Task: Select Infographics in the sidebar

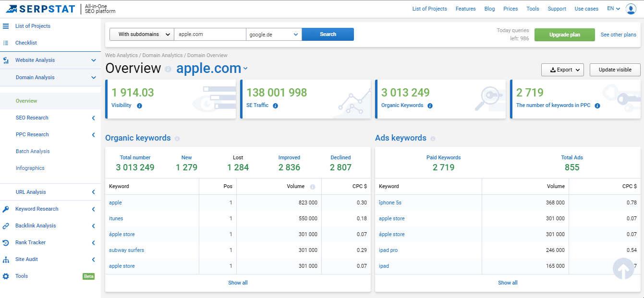Action: click(x=30, y=168)
